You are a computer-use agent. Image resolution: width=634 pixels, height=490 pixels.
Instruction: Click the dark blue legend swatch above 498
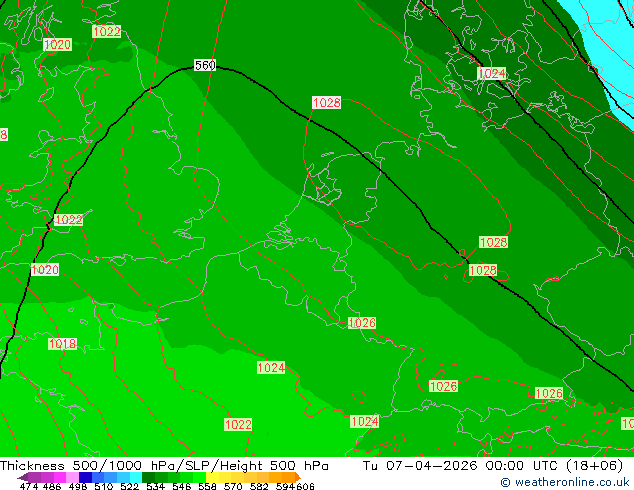(85, 477)
